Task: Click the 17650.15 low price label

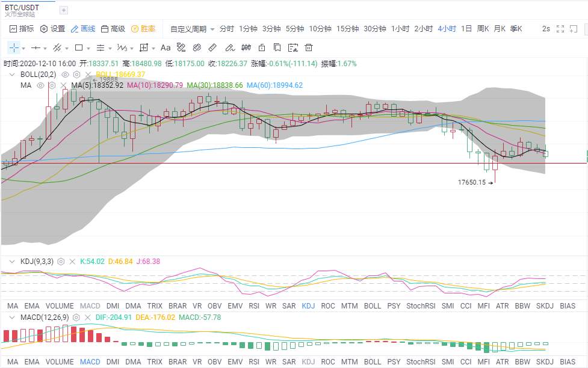Action: coord(472,183)
